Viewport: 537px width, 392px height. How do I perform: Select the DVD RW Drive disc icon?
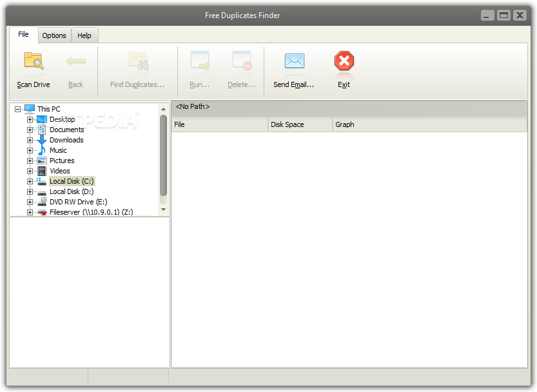click(42, 202)
